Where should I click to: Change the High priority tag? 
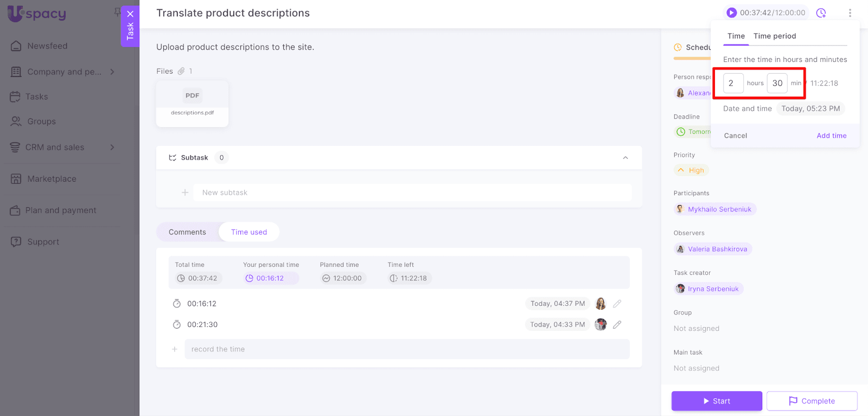tap(691, 170)
